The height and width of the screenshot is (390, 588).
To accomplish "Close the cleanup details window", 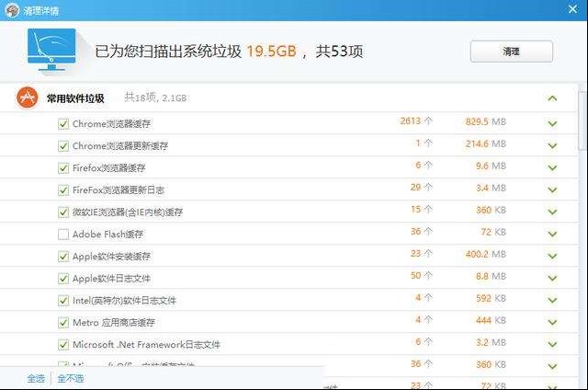I will [572, 9].
